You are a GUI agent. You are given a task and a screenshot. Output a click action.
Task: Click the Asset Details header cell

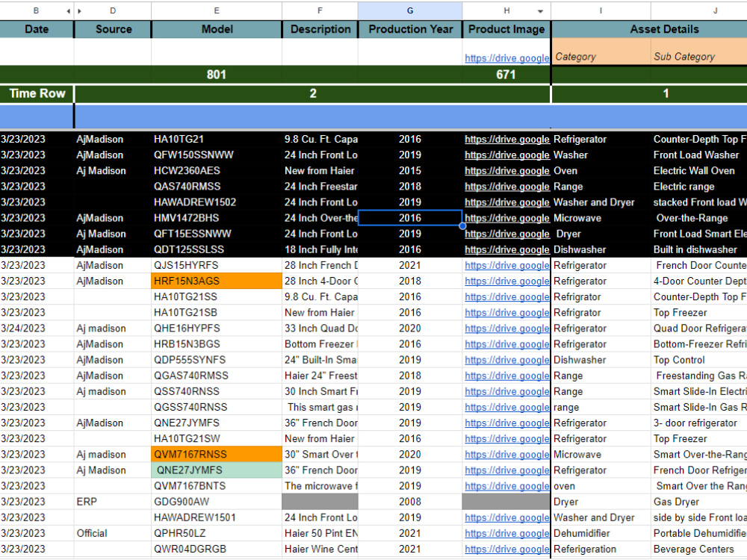click(x=664, y=29)
